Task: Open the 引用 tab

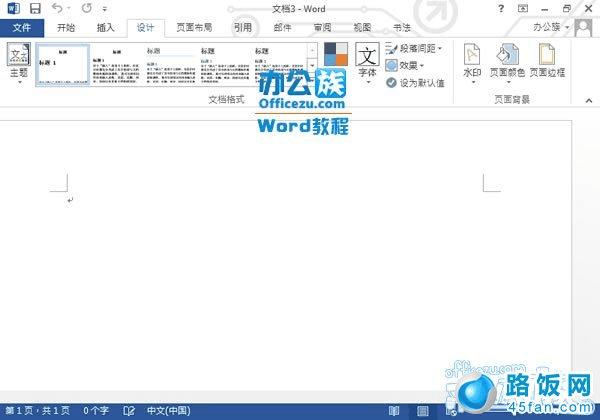Action: [x=243, y=28]
